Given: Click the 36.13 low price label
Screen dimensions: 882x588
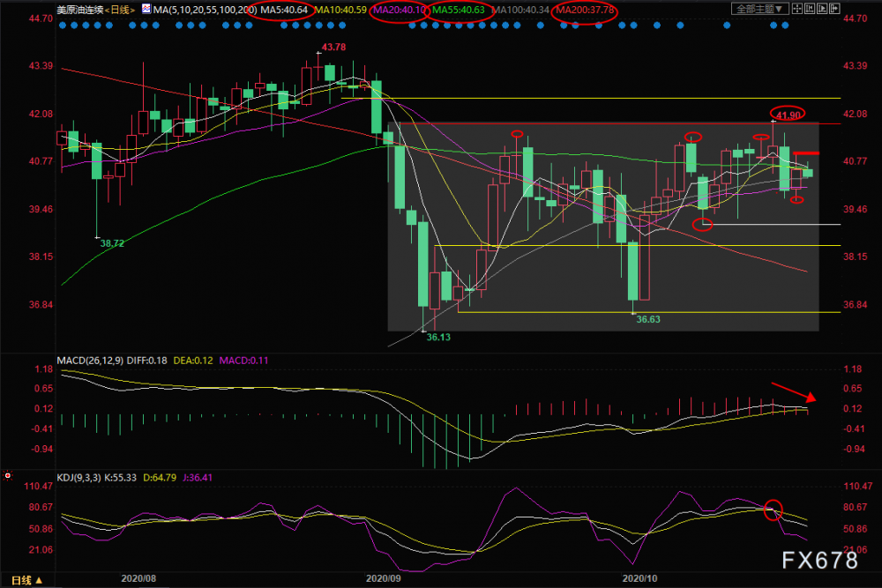Looking at the screenshot, I should click(x=438, y=338).
